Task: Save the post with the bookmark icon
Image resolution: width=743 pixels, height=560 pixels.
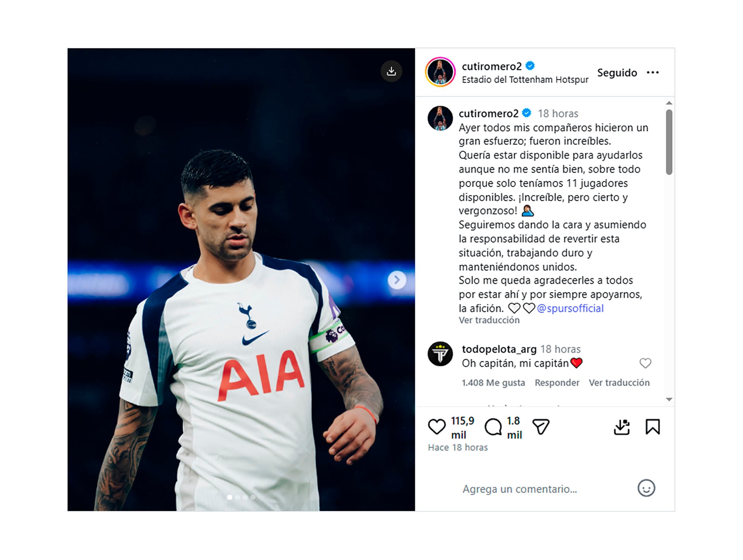Action: coord(652,427)
